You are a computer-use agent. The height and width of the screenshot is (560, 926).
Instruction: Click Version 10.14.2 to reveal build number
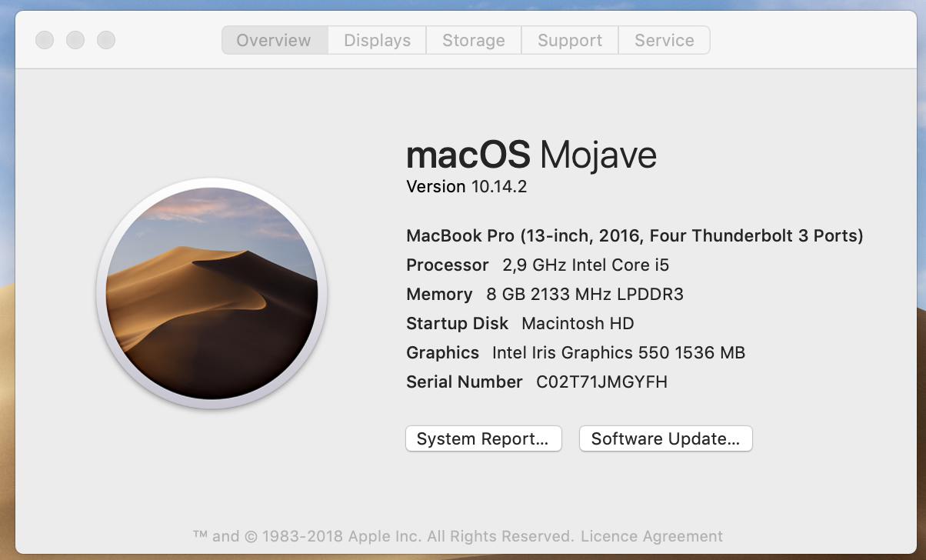click(465, 186)
